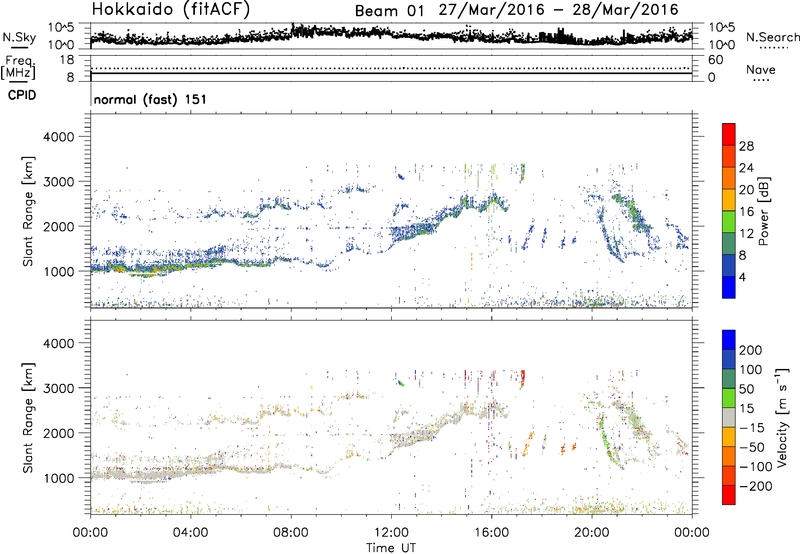Click the '4' tick on Power colorbar

742,277
